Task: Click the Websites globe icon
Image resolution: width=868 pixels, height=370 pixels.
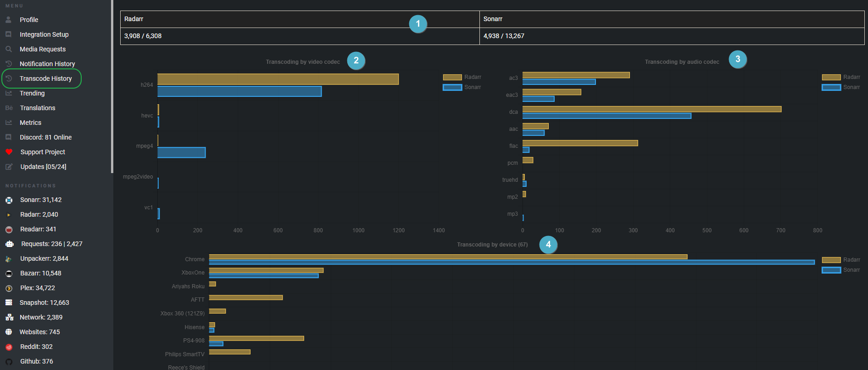Action: [x=9, y=332]
